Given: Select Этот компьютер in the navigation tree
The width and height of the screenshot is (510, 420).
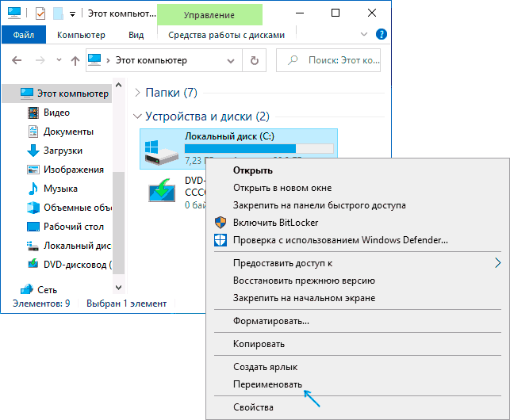Looking at the screenshot, I should point(57,94).
